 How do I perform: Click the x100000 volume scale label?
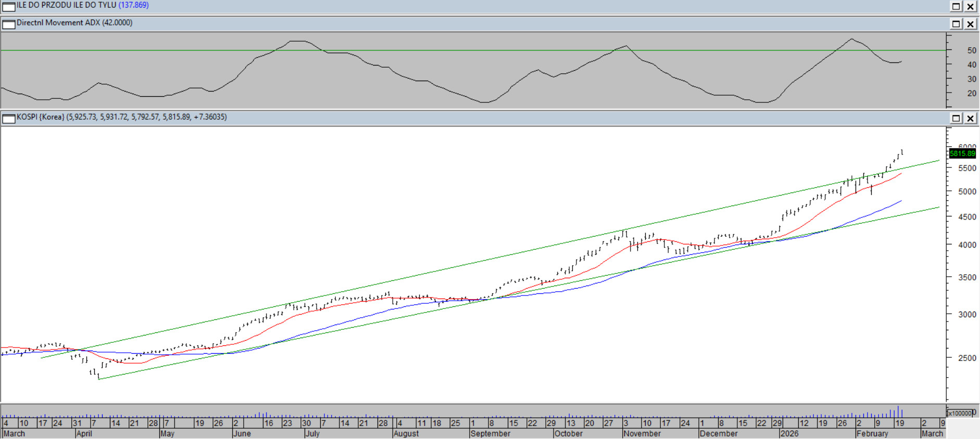pos(960,413)
